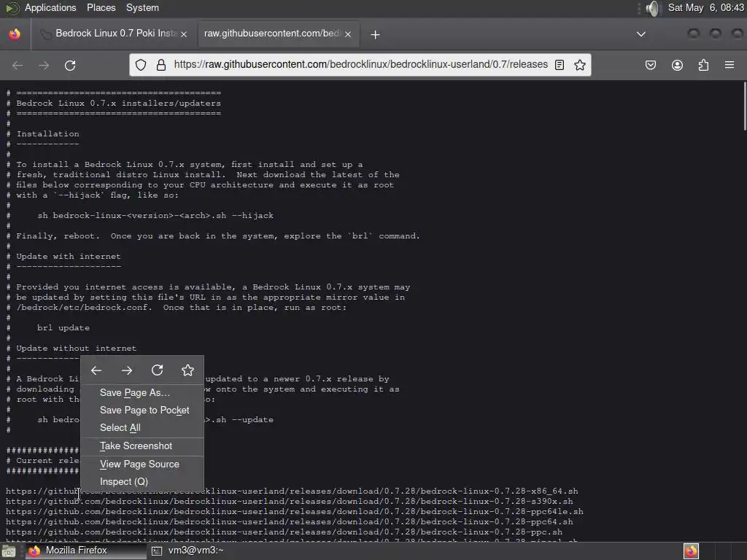Click context menu bookmark star
Screen dimensions: 747x560
pyautogui.click(x=187, y=370)
